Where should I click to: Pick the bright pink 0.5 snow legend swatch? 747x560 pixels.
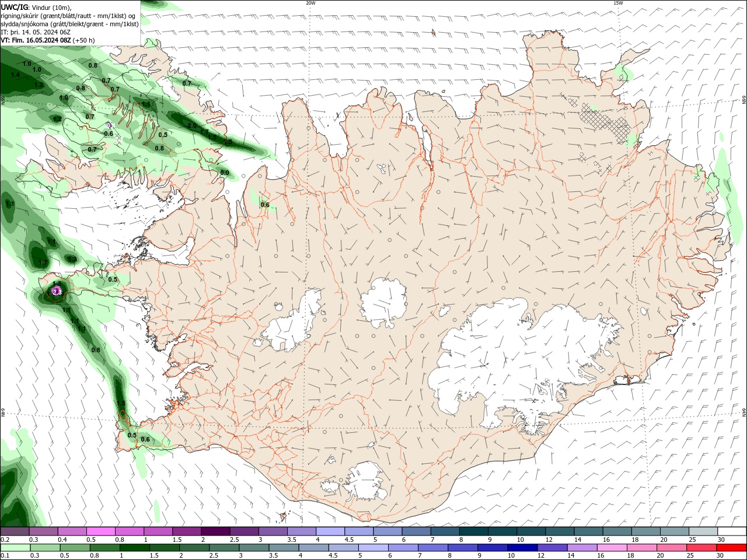coord(100,531)
